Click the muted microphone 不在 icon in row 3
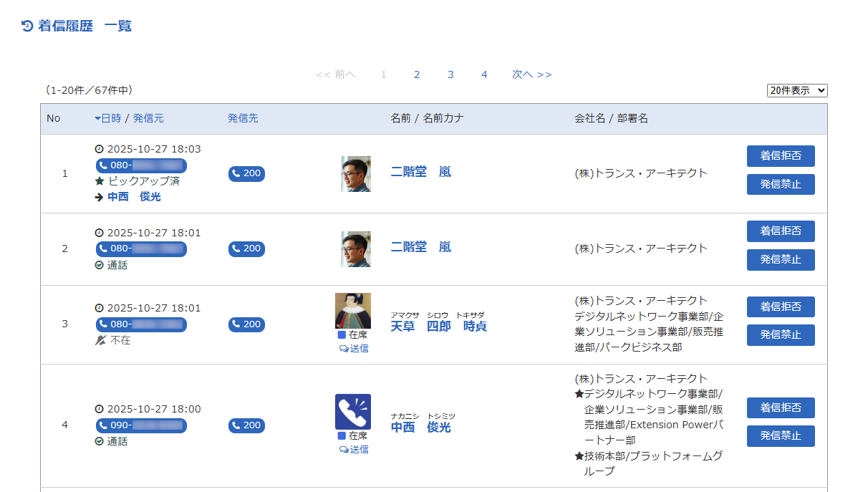This screenshot has width=868, height=492. (101, 340)
